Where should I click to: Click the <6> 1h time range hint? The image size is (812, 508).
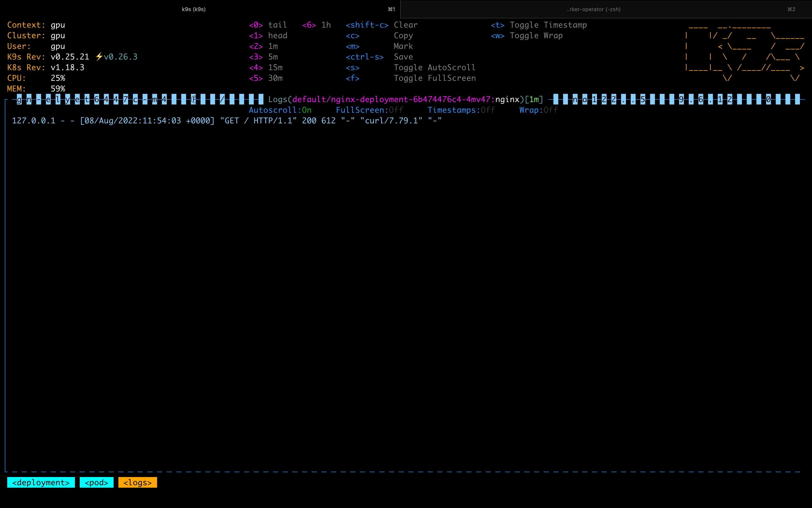(x=316, y=25)
